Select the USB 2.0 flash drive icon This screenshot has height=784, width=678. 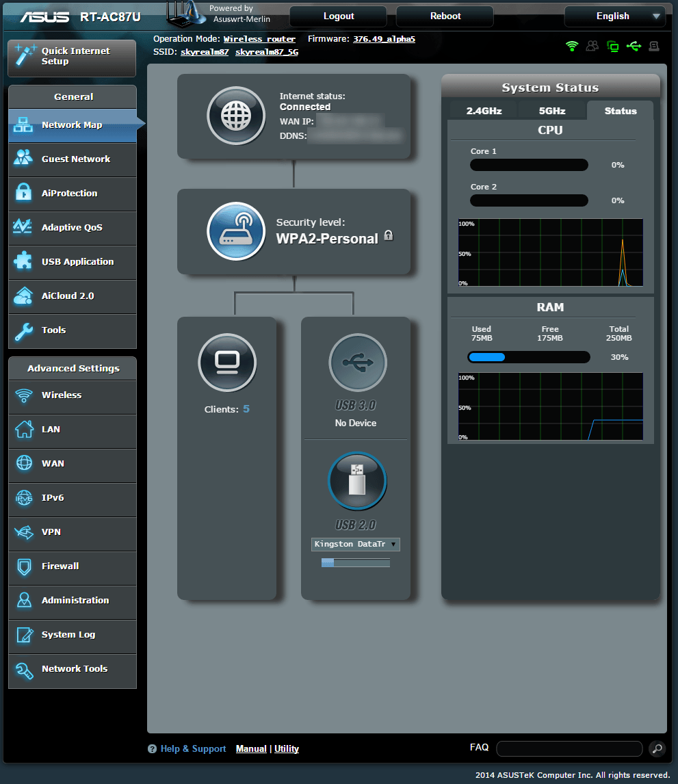point(357,481)
